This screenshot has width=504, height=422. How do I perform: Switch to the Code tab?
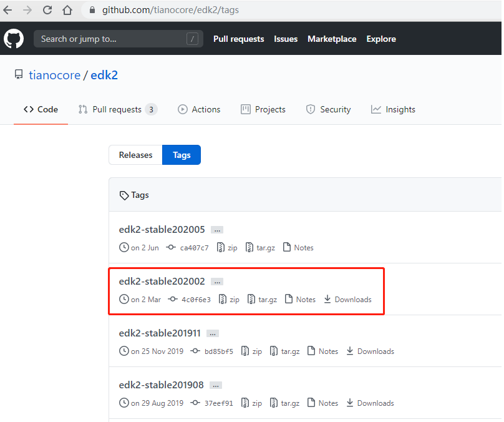41,109
